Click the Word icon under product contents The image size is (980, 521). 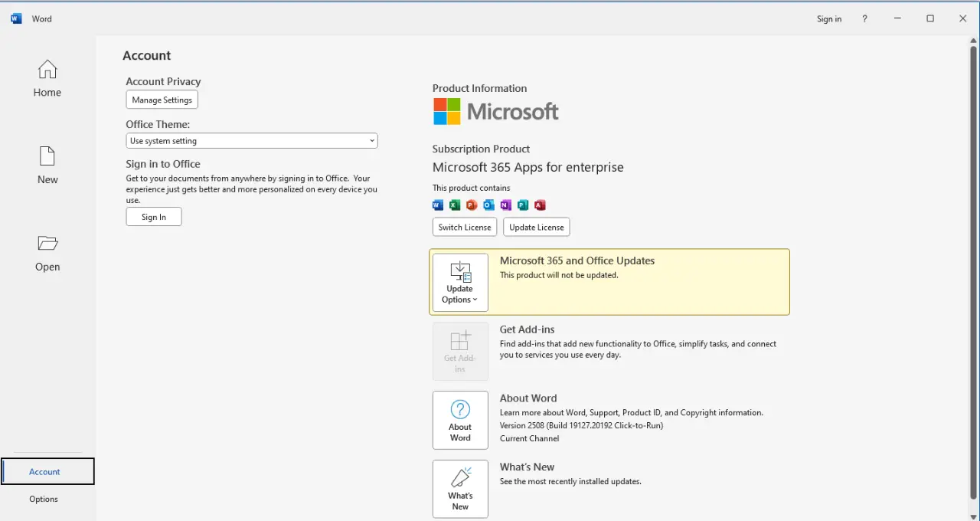438,205
